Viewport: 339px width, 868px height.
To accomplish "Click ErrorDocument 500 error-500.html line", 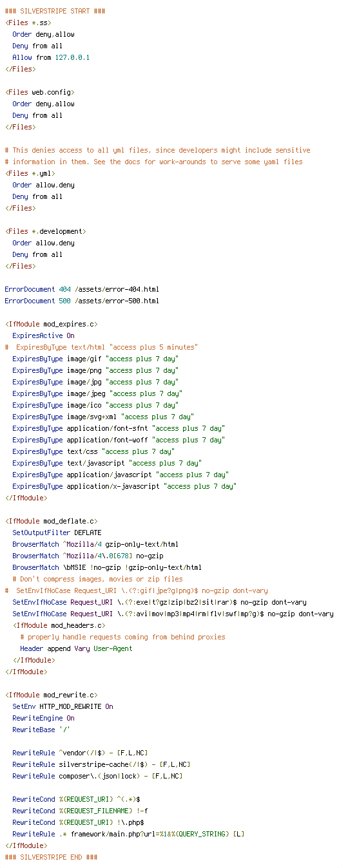I will pos(82,301).
